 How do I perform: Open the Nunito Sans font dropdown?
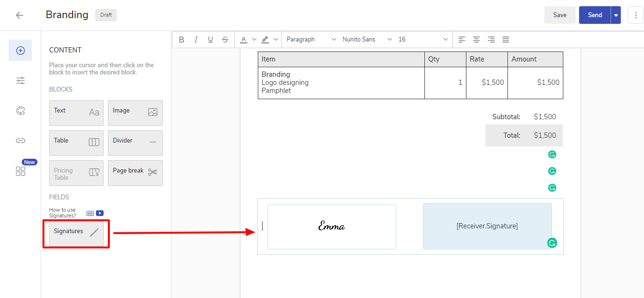(367, 40)
